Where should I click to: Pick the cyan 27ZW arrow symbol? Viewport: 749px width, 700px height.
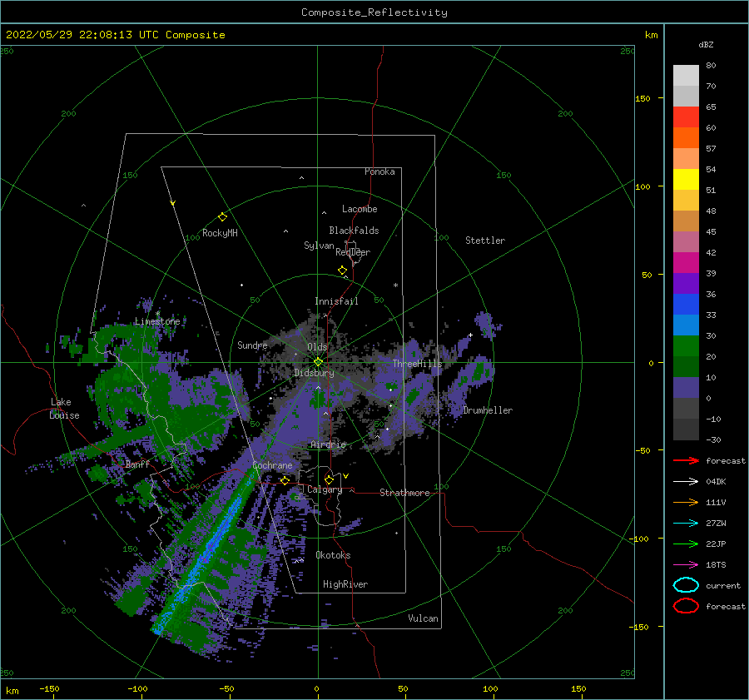coord(686,524)
